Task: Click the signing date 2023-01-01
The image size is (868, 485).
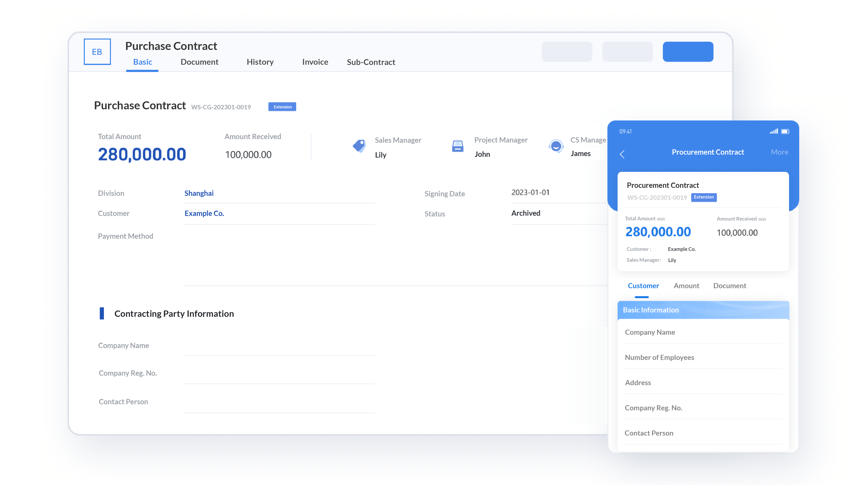Action: pyautogui.click(x=530, y=193)
